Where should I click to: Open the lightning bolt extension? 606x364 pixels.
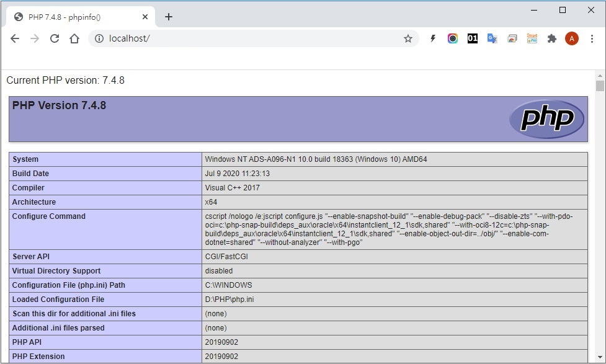pos(433,38)
